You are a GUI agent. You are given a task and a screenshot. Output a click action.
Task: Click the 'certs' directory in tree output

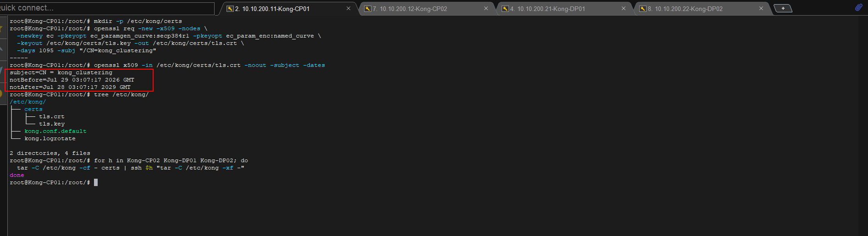click(33, 109)
